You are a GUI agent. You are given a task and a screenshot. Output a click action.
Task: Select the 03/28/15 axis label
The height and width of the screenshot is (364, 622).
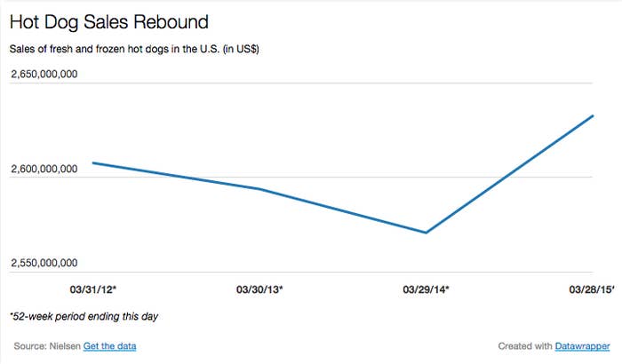(592, 289)
